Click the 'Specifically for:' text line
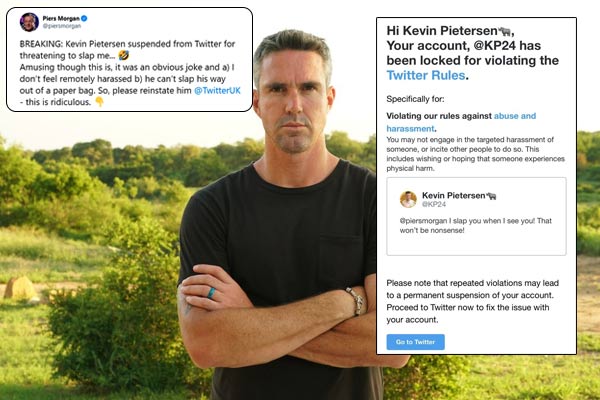The image size is (600, 400). (415, 99)
